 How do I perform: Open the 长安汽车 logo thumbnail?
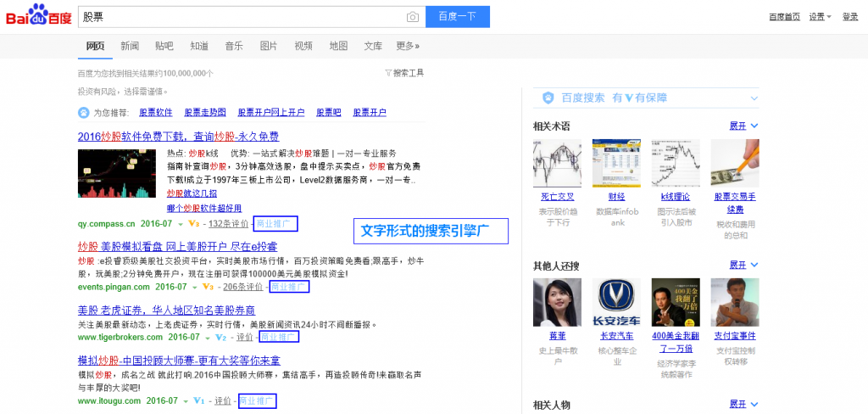coord(616,302)
